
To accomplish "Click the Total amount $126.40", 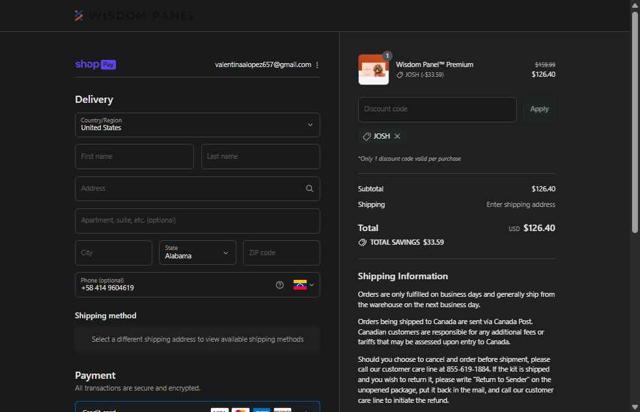I will (539, 228).
